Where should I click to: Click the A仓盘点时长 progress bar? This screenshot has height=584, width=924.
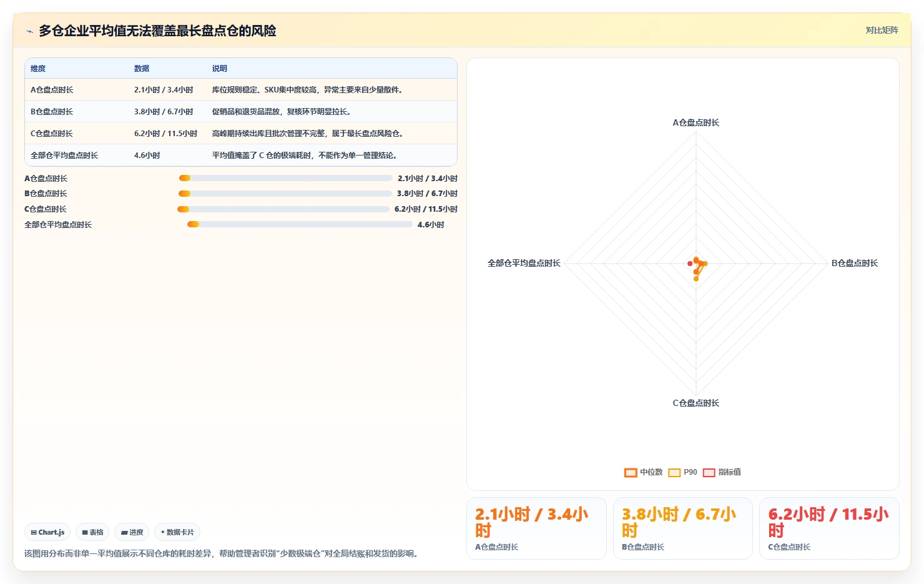[285, 178]
